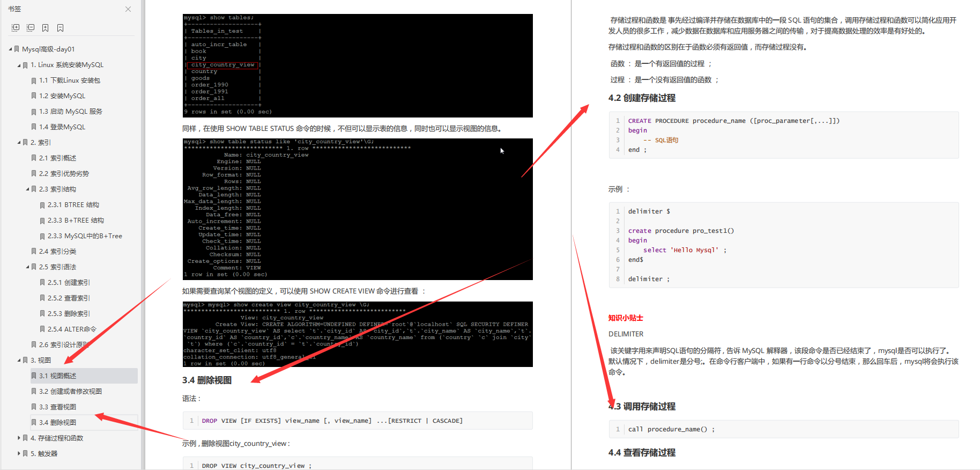Click bookmark icon beside 1.4 登录MySQL
Screen dimensions: 980x470
click(x=34, y=127)
